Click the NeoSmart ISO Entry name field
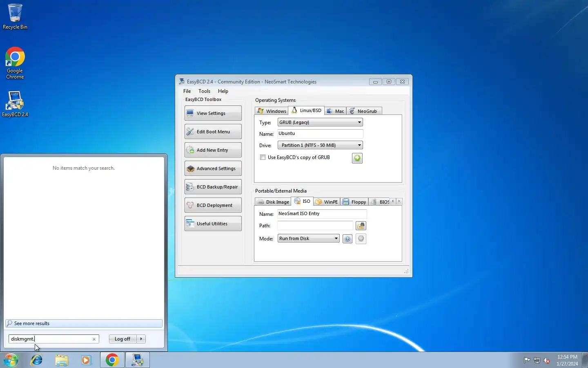Viewport: 588px width, 368px height. [x=322, y=214]
